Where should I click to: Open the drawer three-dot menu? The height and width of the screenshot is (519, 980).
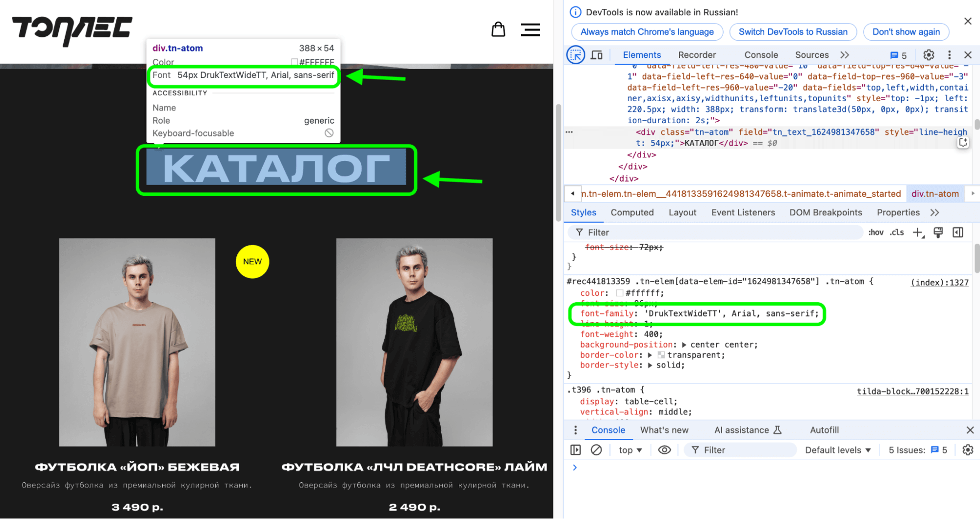(575, 430)
